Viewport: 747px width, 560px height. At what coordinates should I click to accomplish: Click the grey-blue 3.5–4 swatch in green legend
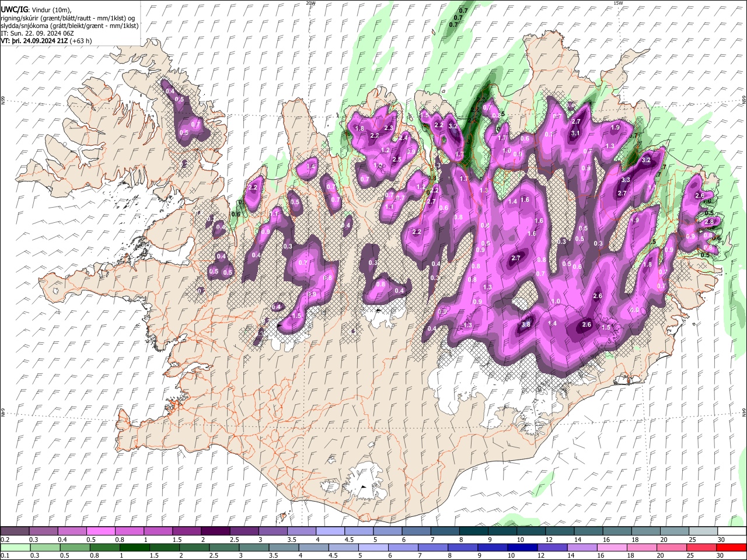(284, 548)
